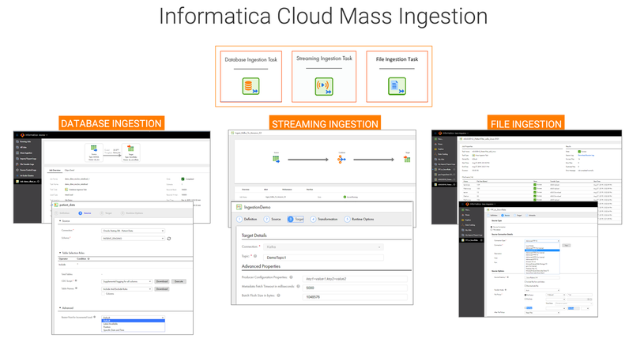This screenshot has width=644, height=350.
Task: Select the File Date radio option
Action: (x=525, y=299)
